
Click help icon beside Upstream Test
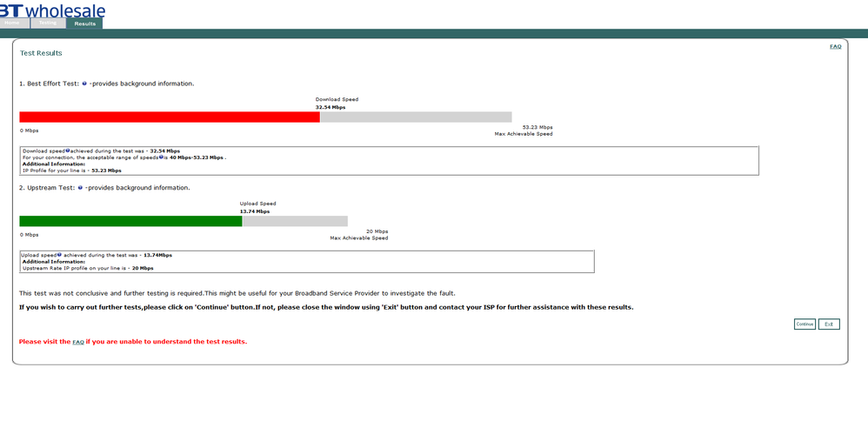80,188
